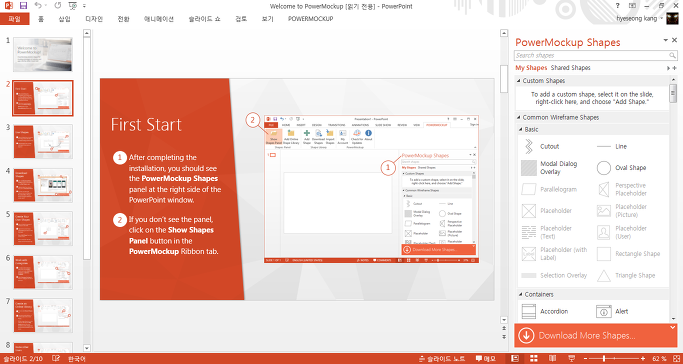Click the 62 % zoom level
The height and width of the screenshot is (364, 683).
659,359
